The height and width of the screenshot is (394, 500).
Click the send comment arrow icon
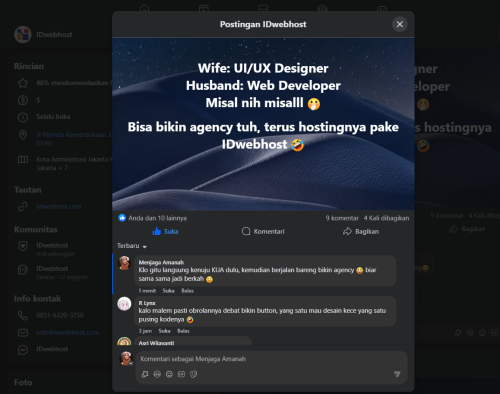pyautogui.click(x=397, y=374)
